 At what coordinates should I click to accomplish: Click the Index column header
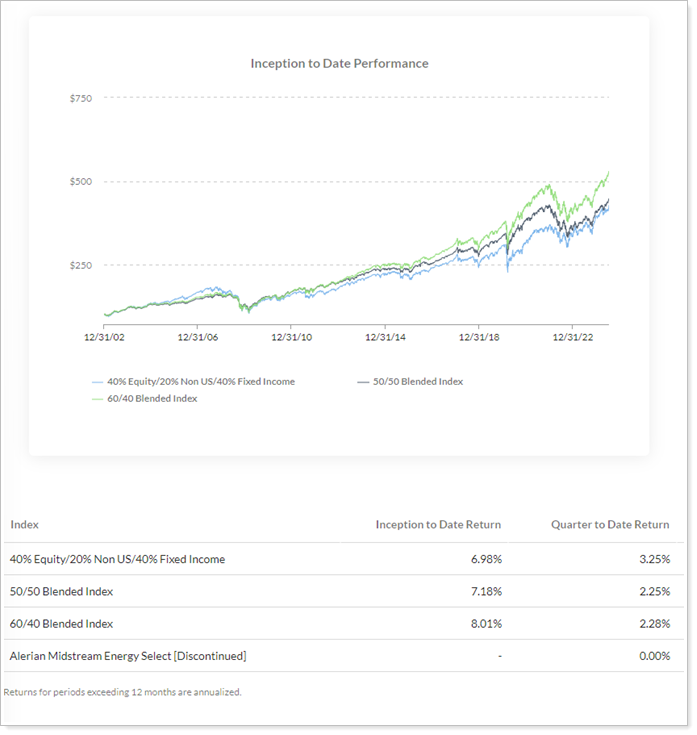tap(24, 525)
